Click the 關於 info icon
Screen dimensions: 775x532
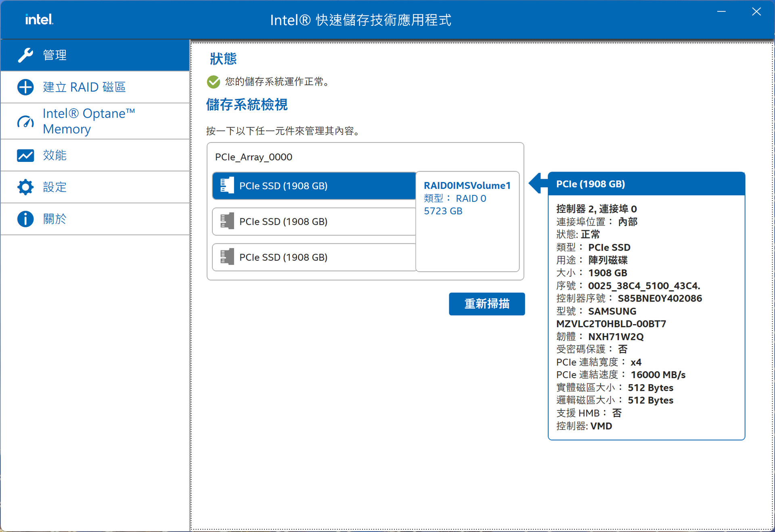tap(25, 219)
